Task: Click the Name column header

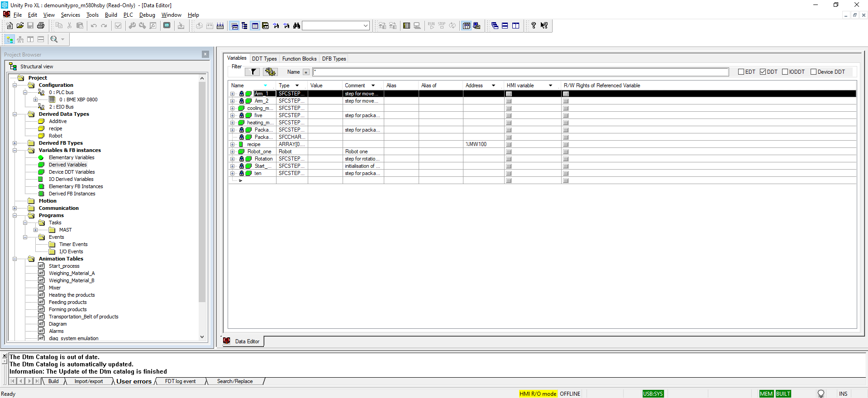Action: pyautogui.click(x=252, y=85)
